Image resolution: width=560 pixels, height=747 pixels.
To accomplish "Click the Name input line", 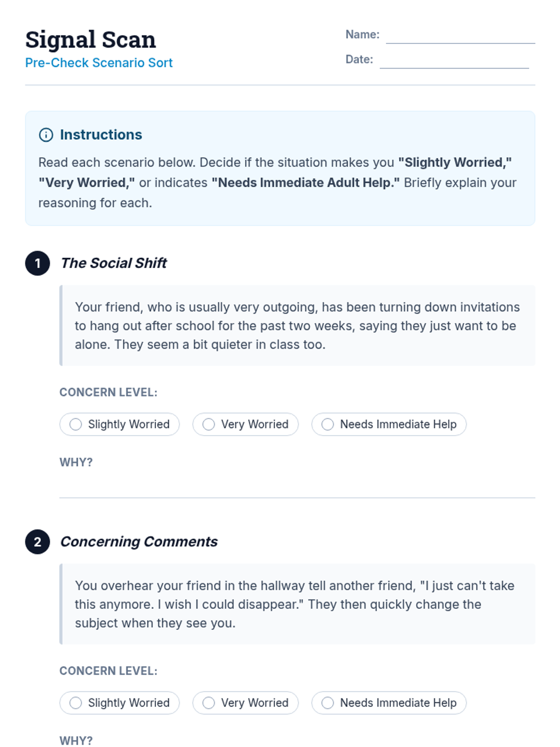I will [x=461, y=36].
